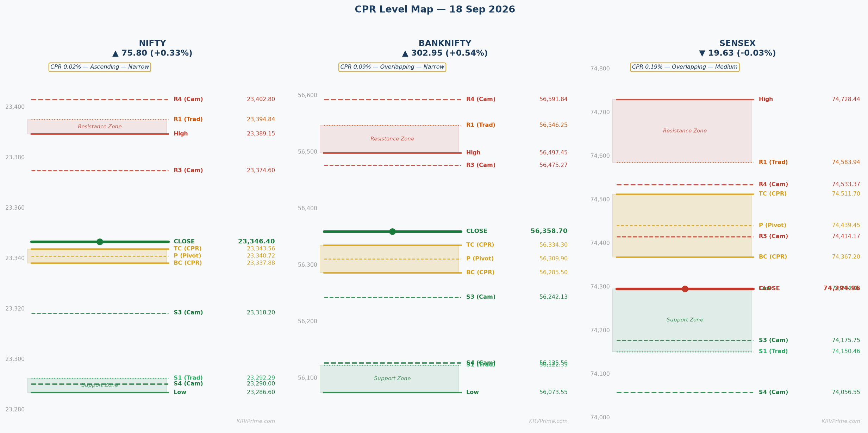Click SENSEX R4 (Cam) value 74,533.37

coord(846,185)
